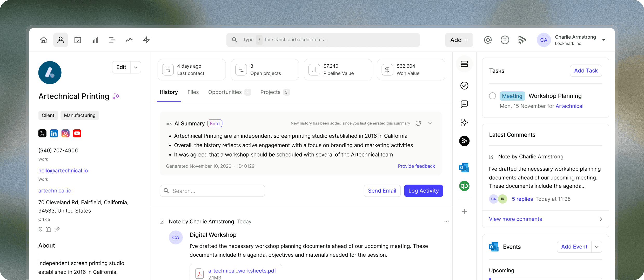Open the Home icon in top navigation
The width and height of the screenshot is (644, 280).
click(43, 40)
